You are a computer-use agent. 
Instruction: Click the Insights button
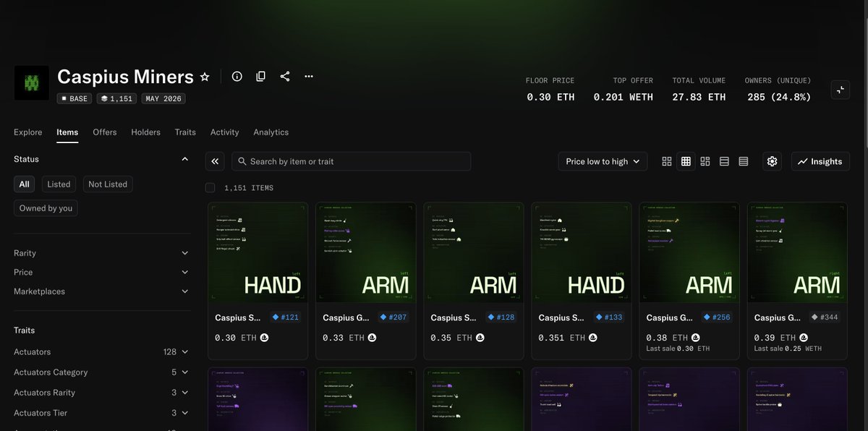pyautogui.click(x=820, y=161)
